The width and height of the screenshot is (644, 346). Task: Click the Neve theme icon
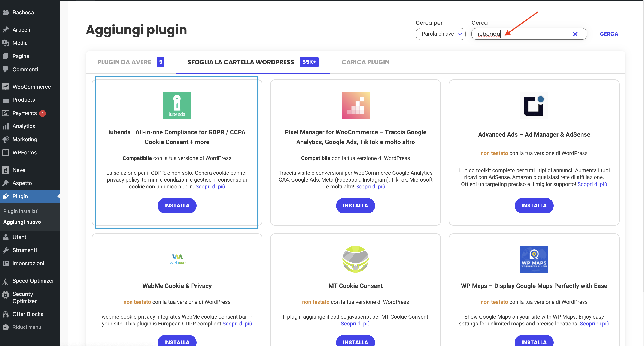pos(6,170)
